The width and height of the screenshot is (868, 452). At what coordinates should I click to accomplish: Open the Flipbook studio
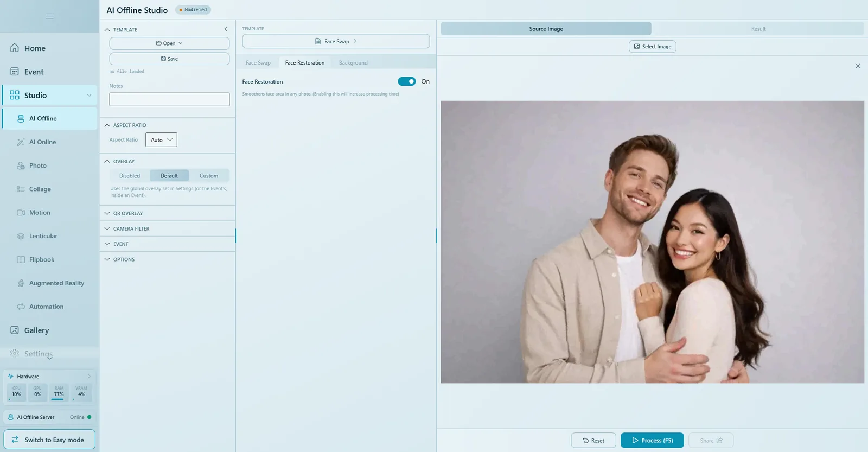tap(49, 259)
